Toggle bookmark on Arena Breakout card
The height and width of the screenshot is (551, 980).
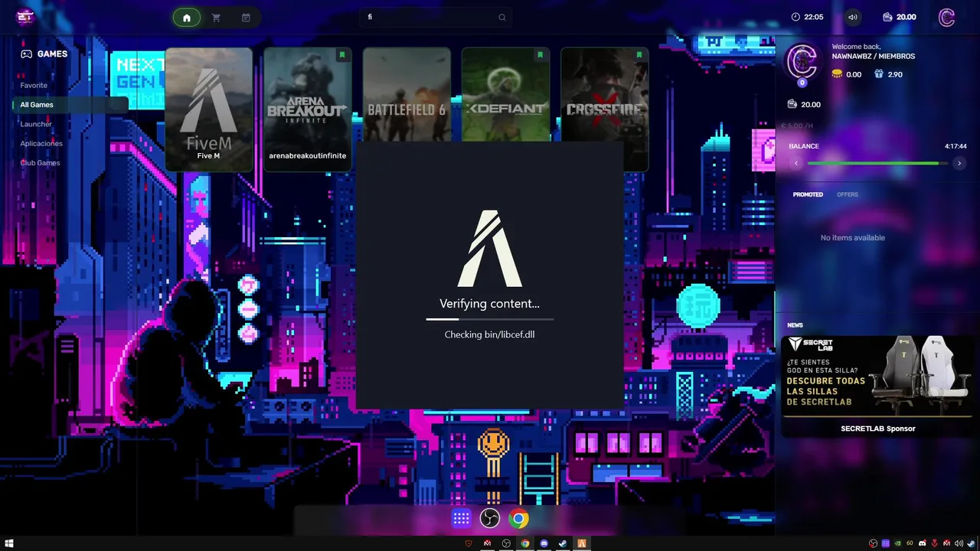(341, 55)
